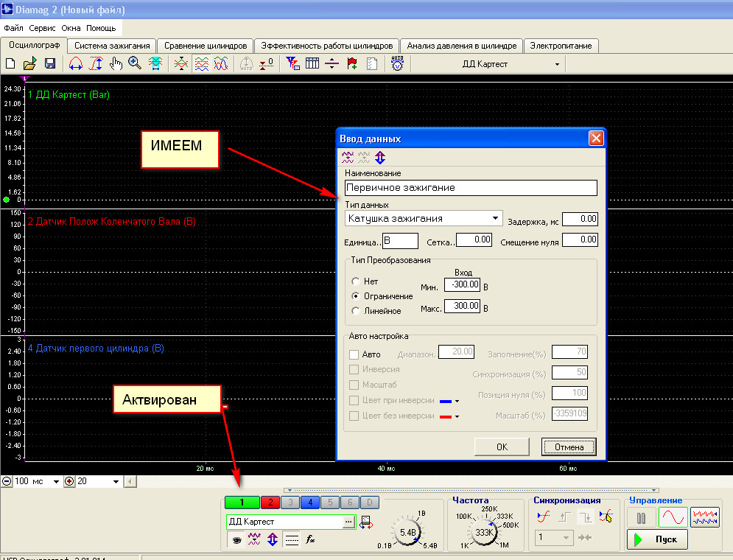Click the first purple waveform icon in dialog
Viewport: 733px width, 560px height.
[348, 158]
